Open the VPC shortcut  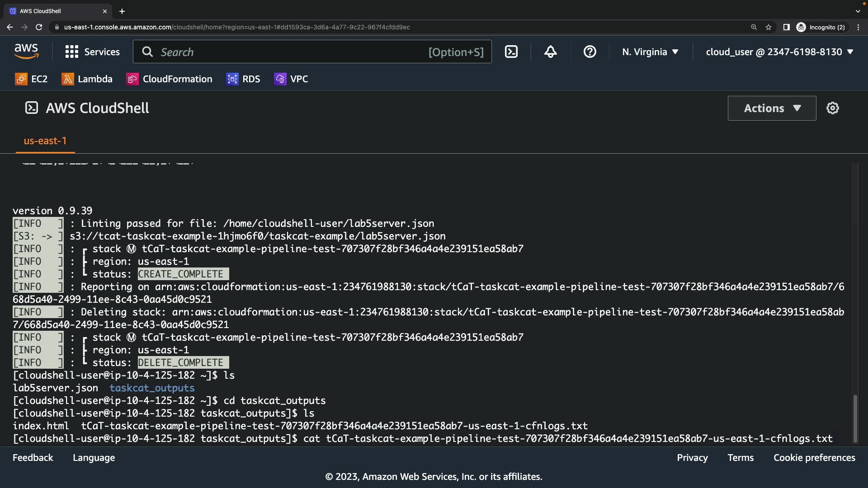[x=291, y=79]
